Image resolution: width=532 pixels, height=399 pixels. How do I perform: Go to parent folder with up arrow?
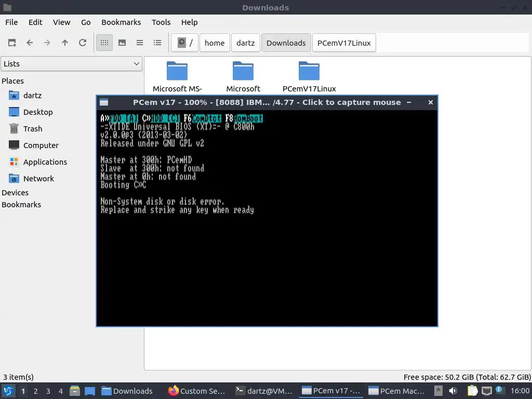point(65,43)
